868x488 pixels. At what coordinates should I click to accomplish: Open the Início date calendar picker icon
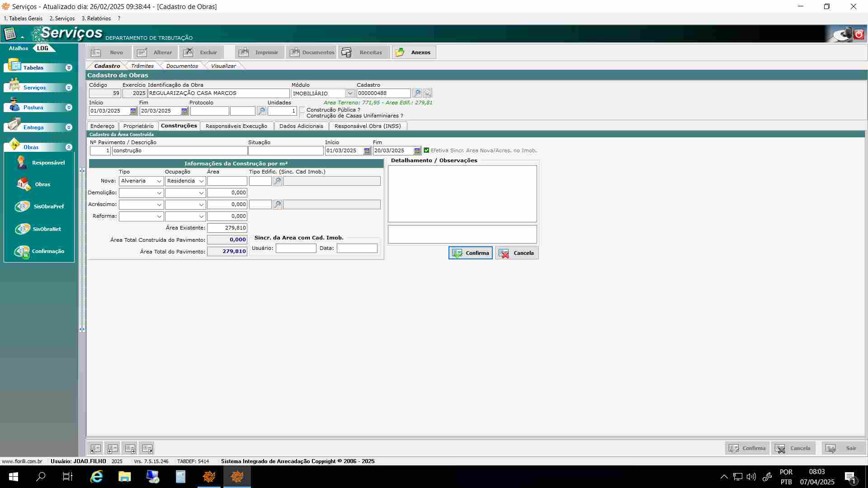click(133, 111)
